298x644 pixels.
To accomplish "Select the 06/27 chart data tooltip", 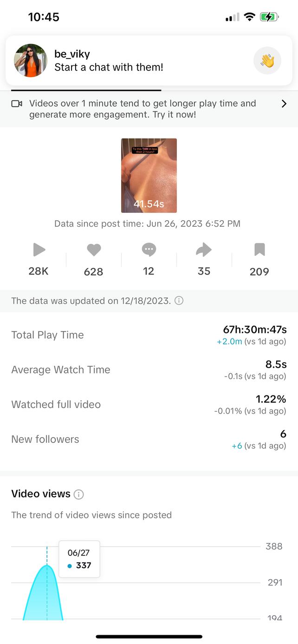I will coord(79,559).
